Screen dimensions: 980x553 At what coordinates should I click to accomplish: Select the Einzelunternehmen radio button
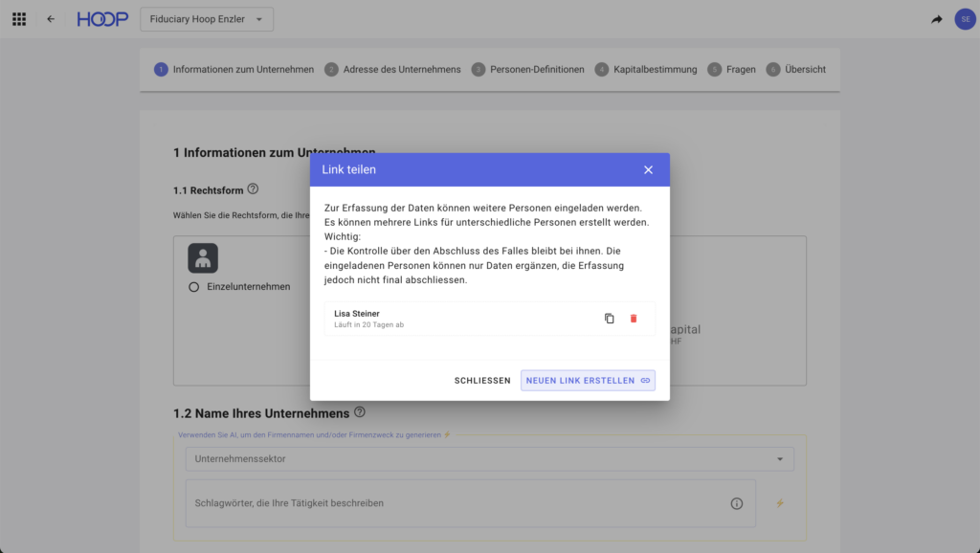click(x=194, y=287)
